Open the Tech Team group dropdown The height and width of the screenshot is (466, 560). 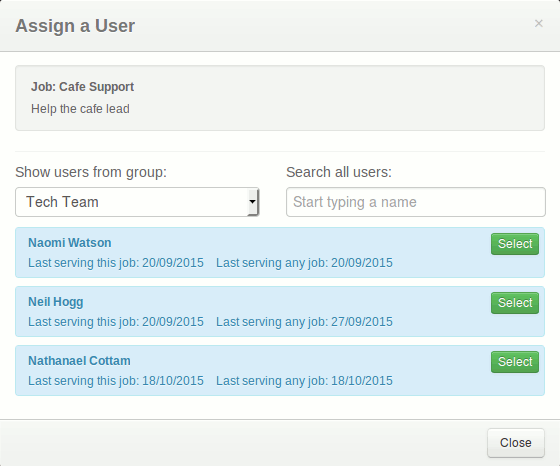tap(137, 202)
